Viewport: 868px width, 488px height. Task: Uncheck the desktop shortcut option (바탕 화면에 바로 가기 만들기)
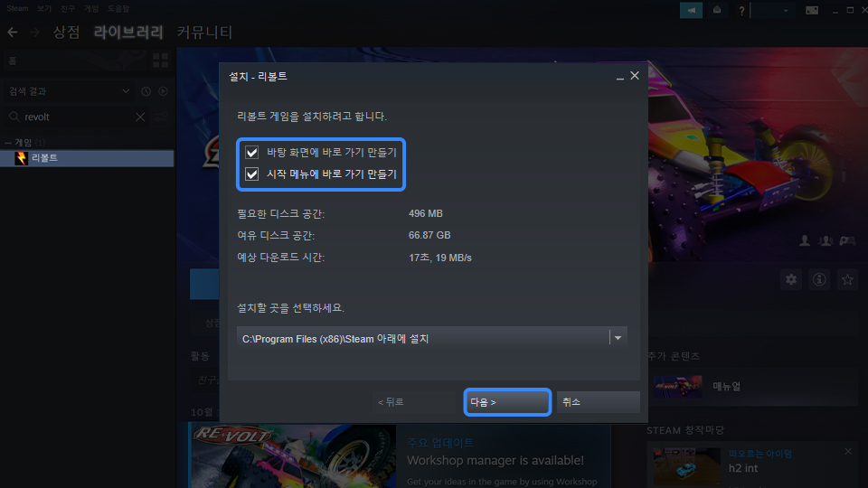pyautogui.click(x=252, y=152)
